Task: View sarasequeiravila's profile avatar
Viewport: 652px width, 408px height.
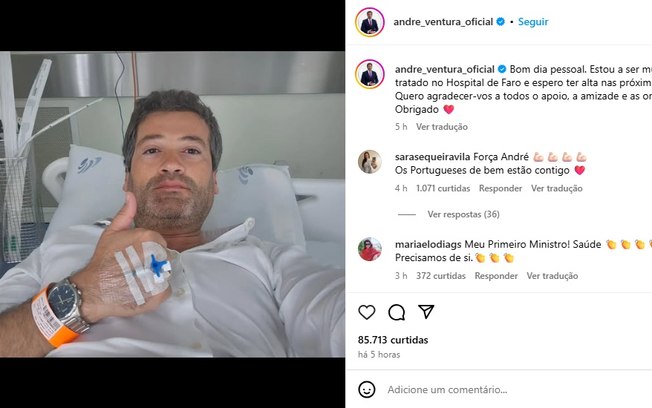Action: (x=370, y=161)
